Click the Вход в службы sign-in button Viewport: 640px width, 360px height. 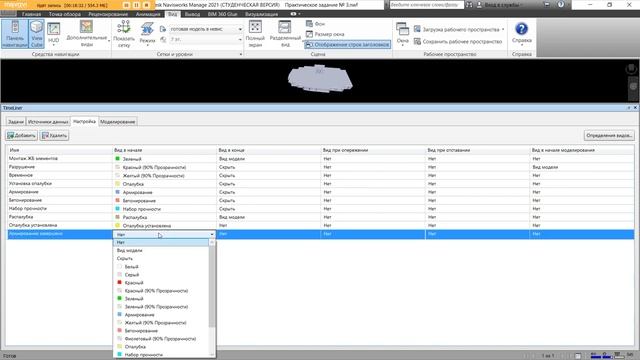point(499,5)
